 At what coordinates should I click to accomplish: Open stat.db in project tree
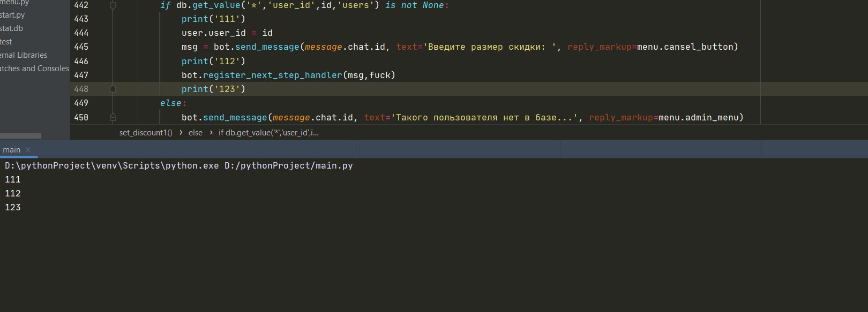pos(11,28)
